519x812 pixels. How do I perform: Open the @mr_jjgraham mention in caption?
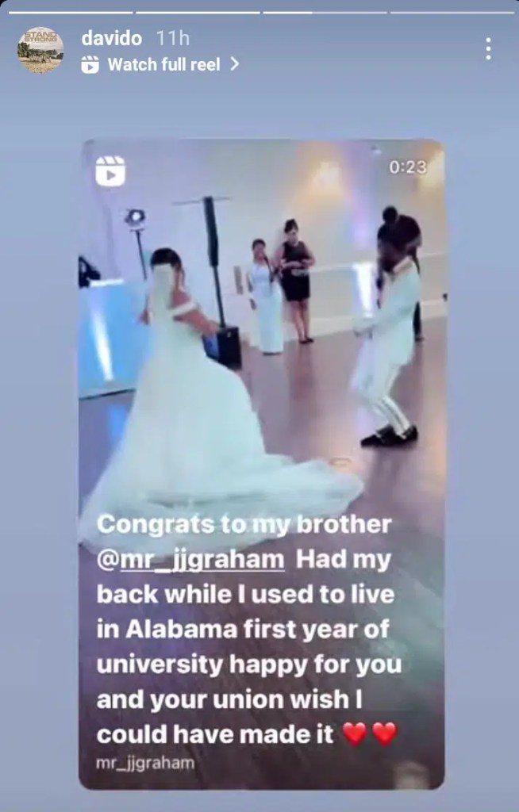(190, 560)
